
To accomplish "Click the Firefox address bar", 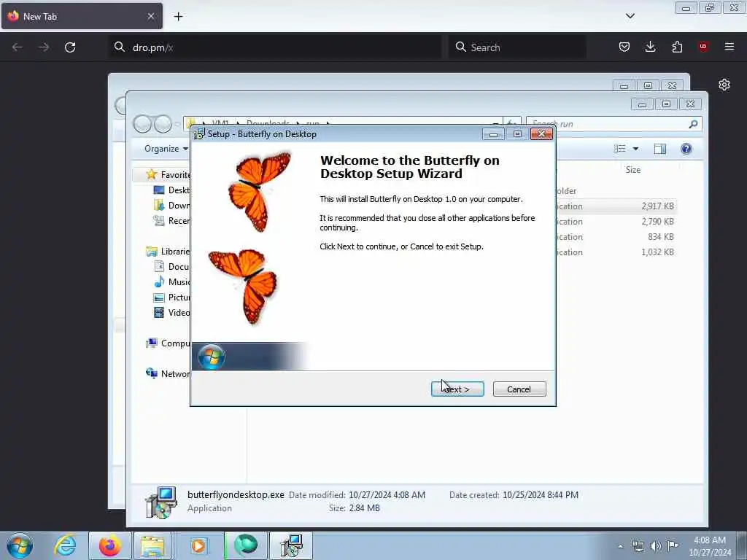I will (x=276, y=47).
